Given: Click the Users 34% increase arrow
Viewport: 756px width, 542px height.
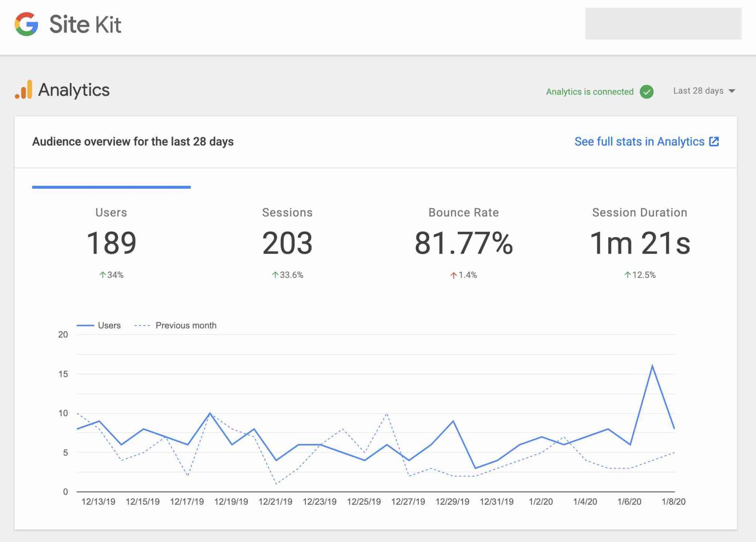Looking at the screenshot, I should pyautogui.click(x=103, y=275).
